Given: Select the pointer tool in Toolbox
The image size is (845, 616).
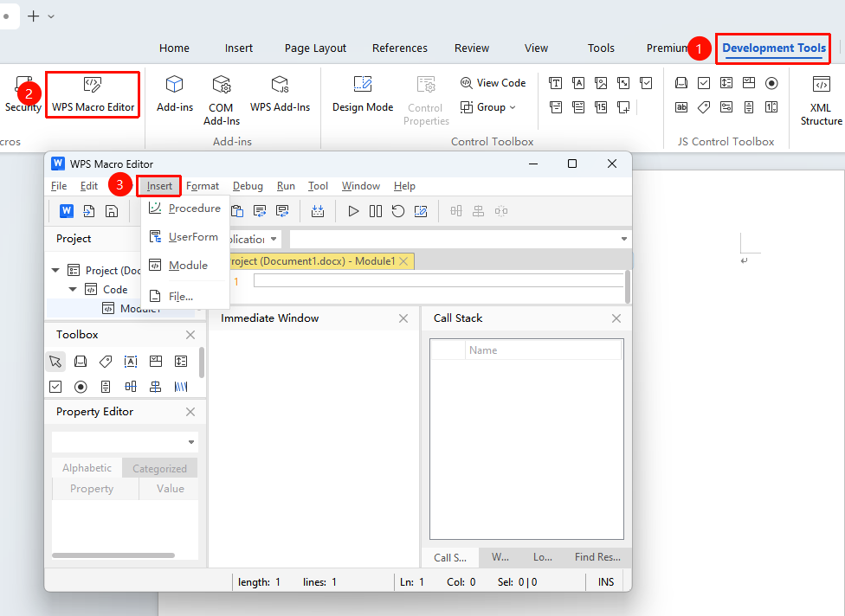Looking at the screenshot, I should tap(55, 362).
